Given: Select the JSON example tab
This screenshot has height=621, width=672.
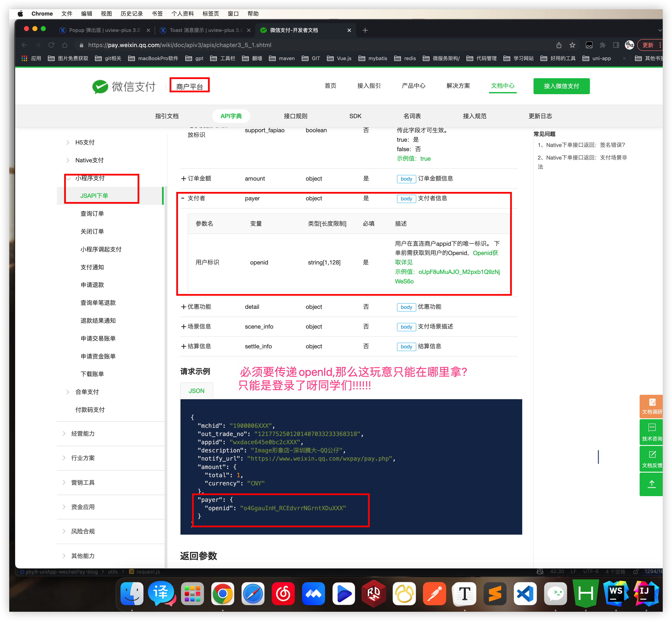Looking at the screenshot, I should click(196, 391).
